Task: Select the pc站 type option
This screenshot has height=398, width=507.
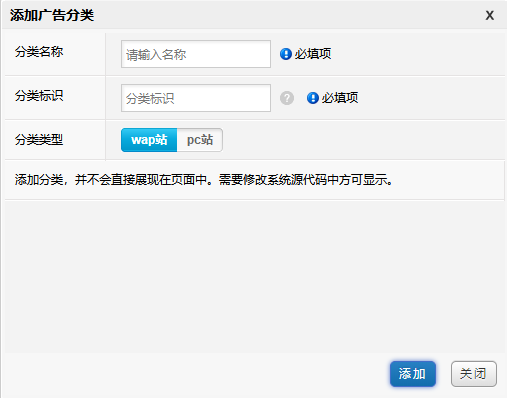Action: tap(200, 140)
